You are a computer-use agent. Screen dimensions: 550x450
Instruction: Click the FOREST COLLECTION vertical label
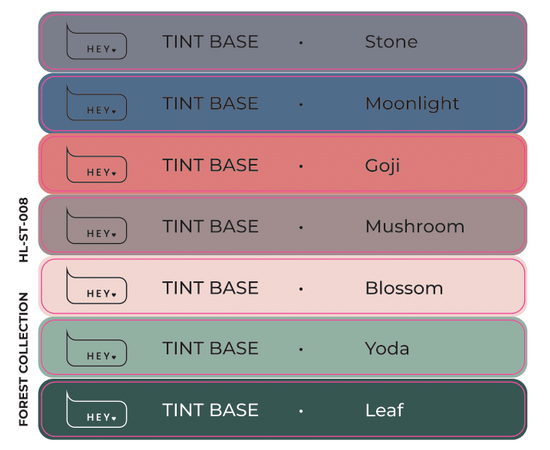click(x=24, y=359)
